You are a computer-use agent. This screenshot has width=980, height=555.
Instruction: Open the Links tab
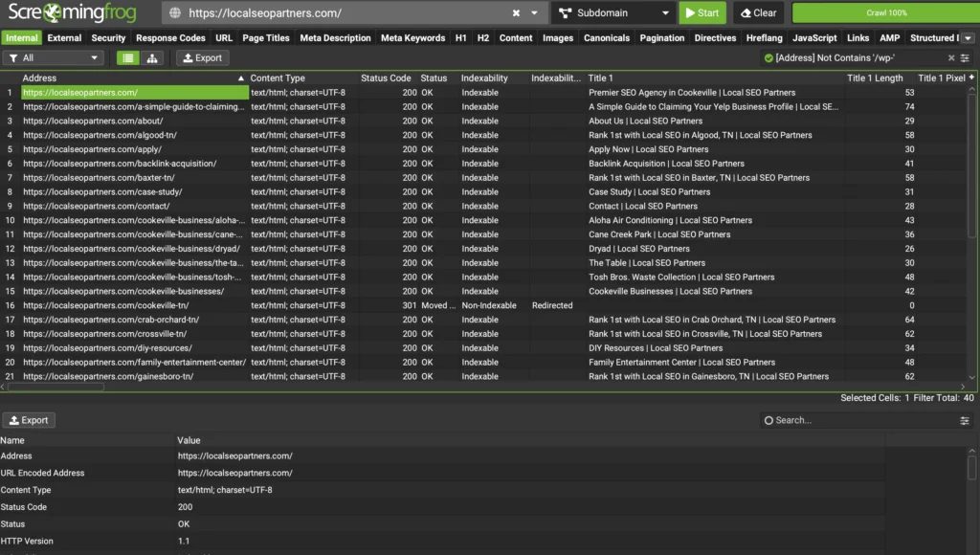click(x=857, y=37)
